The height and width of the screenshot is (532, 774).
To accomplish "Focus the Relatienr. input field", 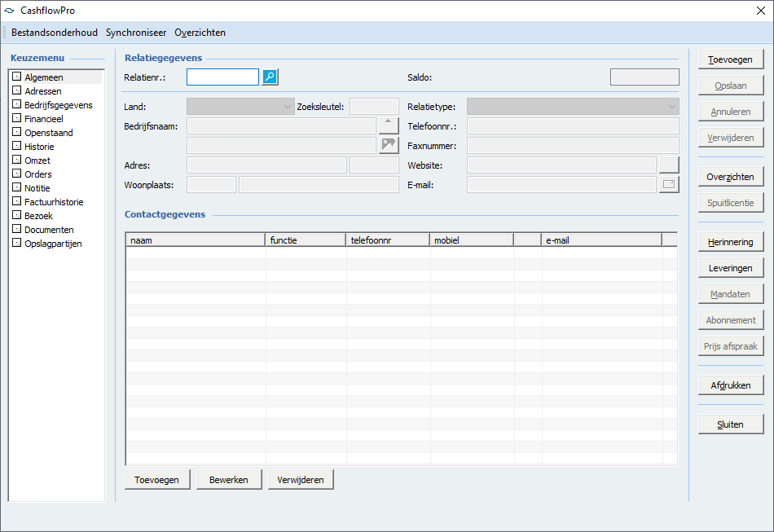I will click(x=222, y=77).
